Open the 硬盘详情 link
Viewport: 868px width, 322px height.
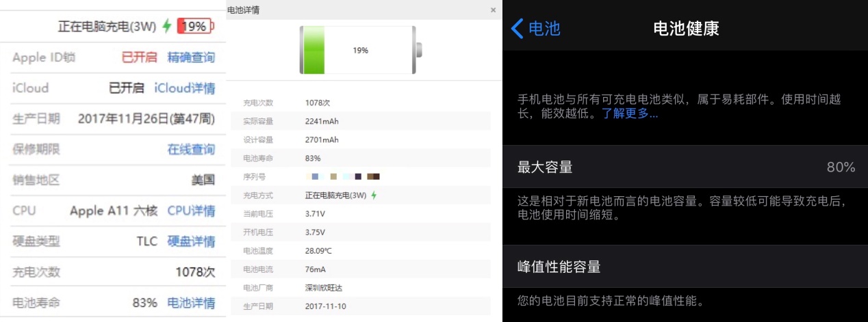point(191,241)
